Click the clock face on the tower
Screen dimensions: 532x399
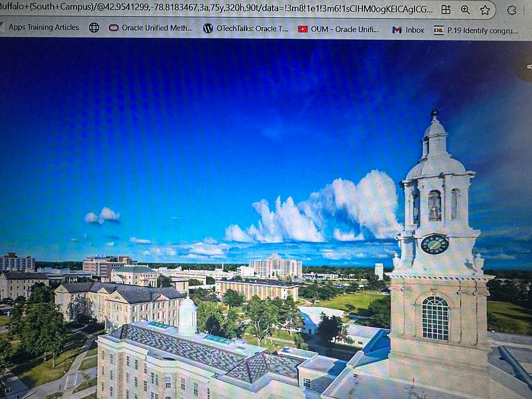tap(434, 244)
